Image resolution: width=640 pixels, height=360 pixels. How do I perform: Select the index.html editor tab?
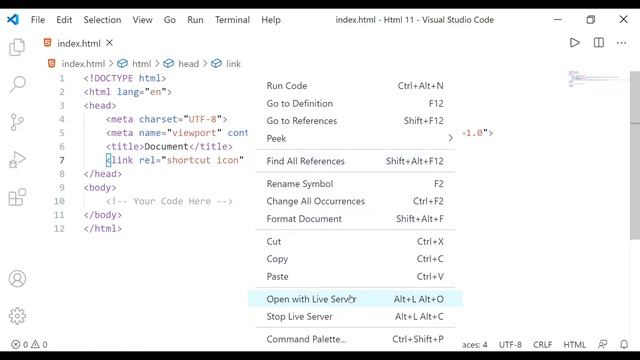click(x=79, y=43)
